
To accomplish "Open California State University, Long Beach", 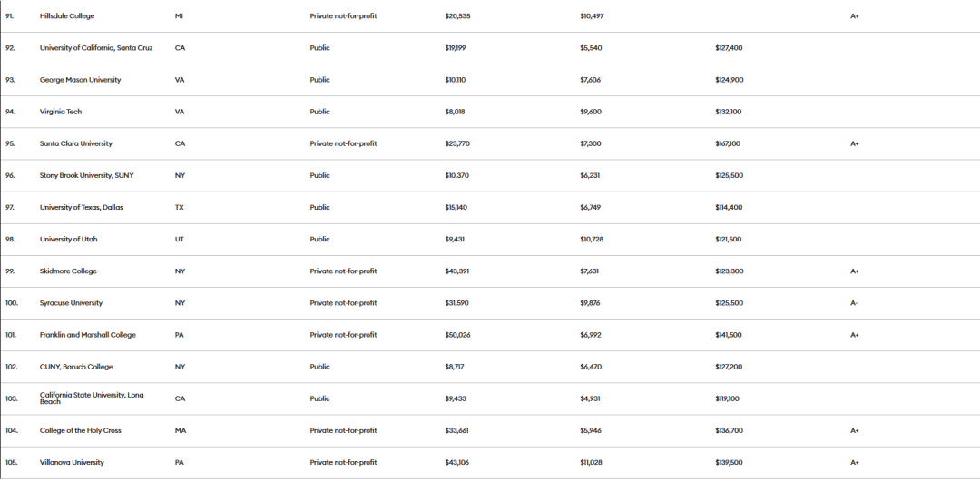I will click(92, 398).
